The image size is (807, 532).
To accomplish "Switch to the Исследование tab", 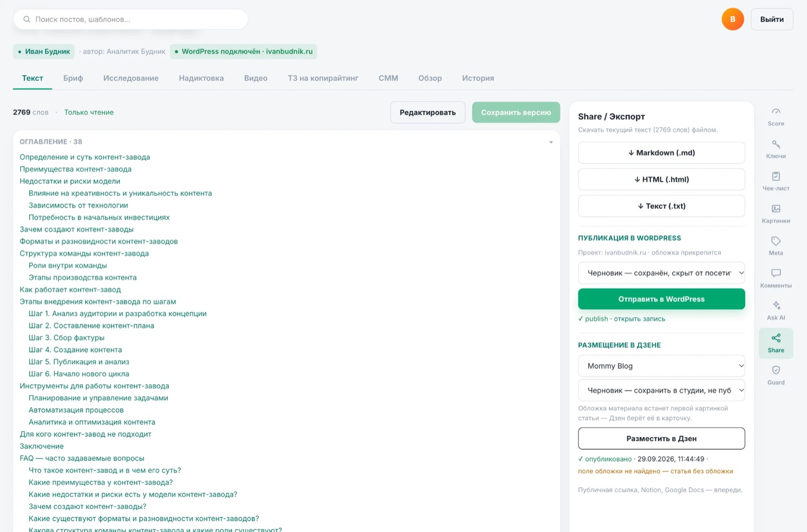I will point(131,78).
